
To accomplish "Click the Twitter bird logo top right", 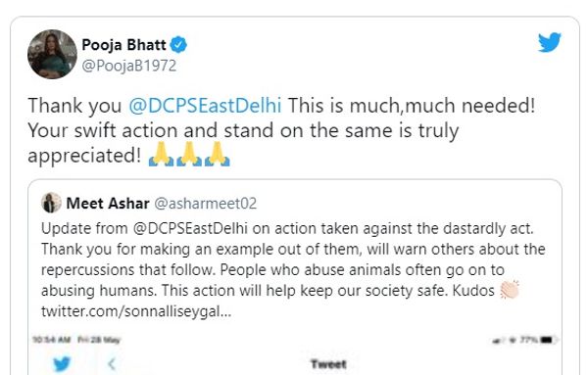I will pyautogui.click(x=550, y=42).
